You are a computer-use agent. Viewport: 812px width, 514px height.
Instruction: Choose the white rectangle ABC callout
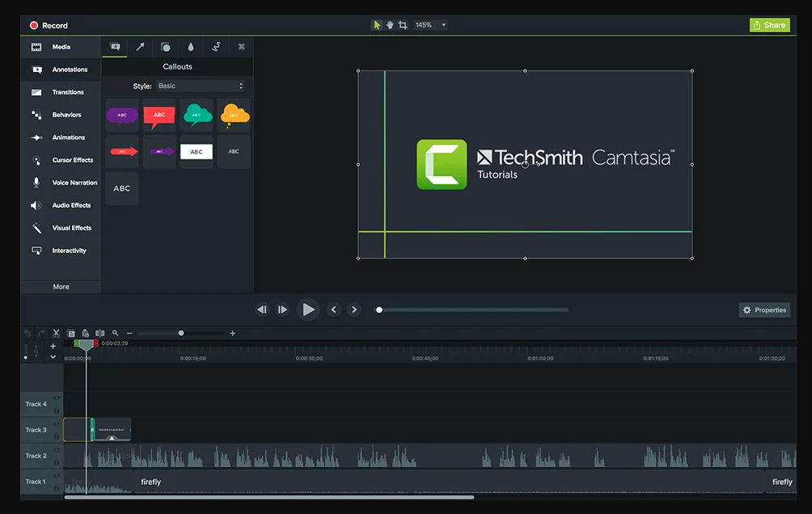click(197, 152)
